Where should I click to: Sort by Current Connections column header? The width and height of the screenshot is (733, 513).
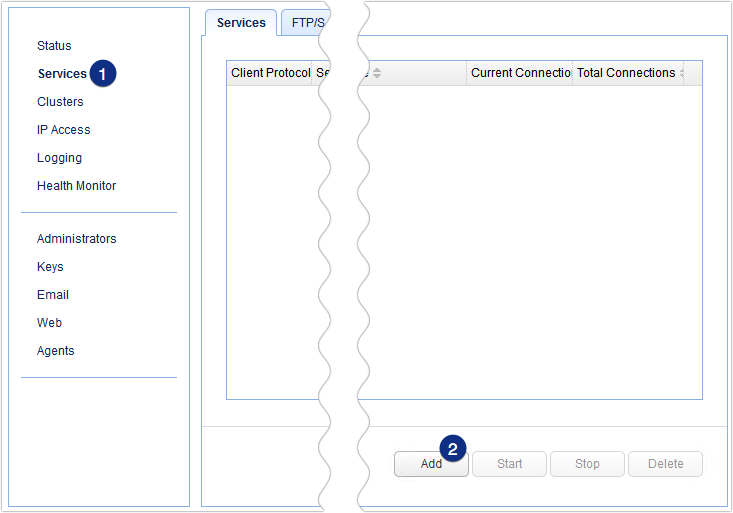pos(519,73)
